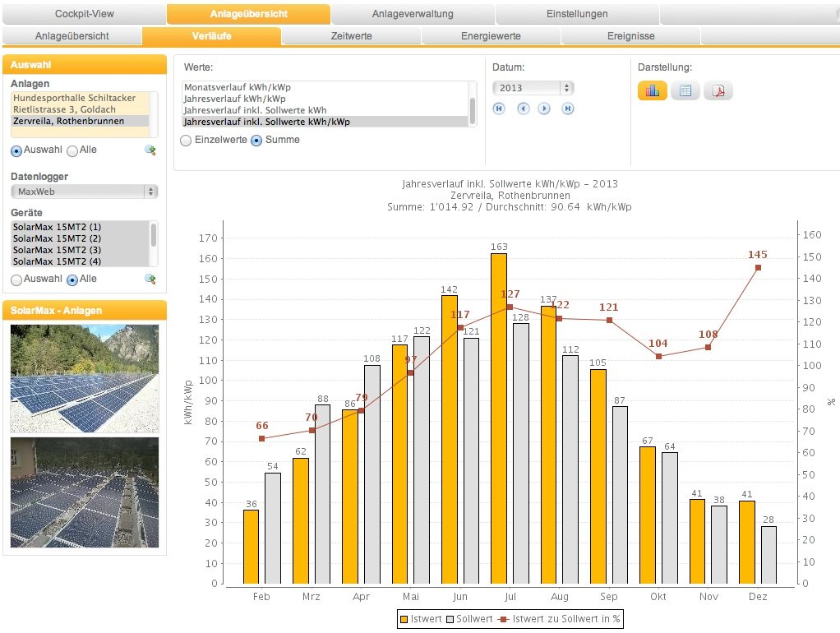Click the Istwert legend swatch
The height and width of the screenshot is (633, 840).
pyautogui.click(x=404, y=620)
